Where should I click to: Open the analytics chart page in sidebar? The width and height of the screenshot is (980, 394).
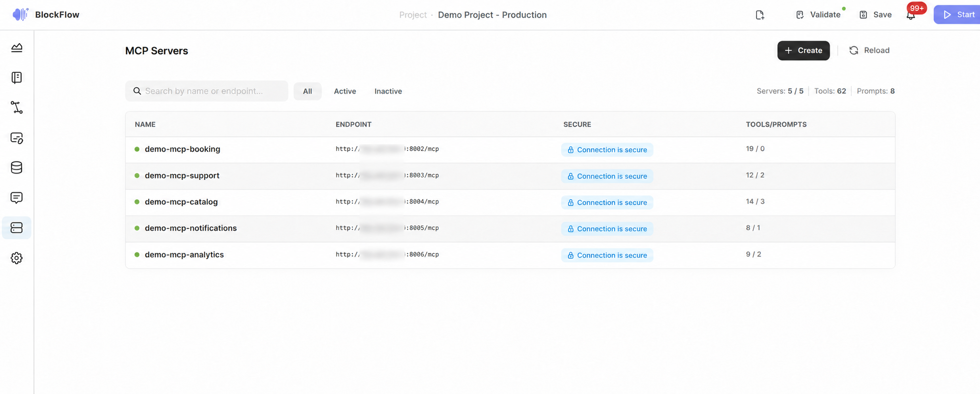click(x=17, y=48)
